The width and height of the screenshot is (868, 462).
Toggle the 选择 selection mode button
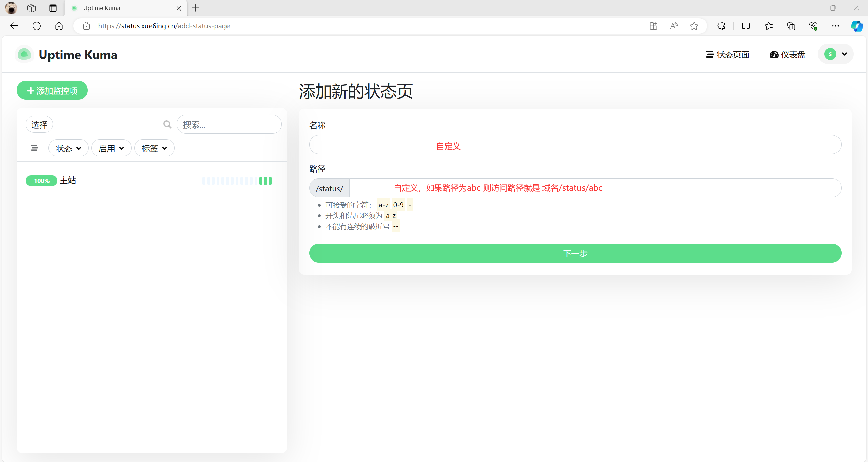[x=39, y=124]
